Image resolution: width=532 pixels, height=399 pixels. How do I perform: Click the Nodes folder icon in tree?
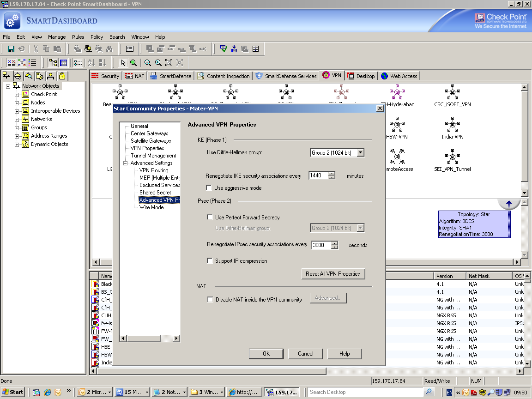(25, 103)
